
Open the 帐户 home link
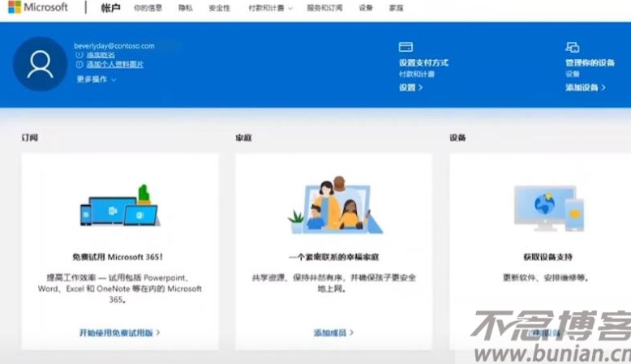point(110,7)
